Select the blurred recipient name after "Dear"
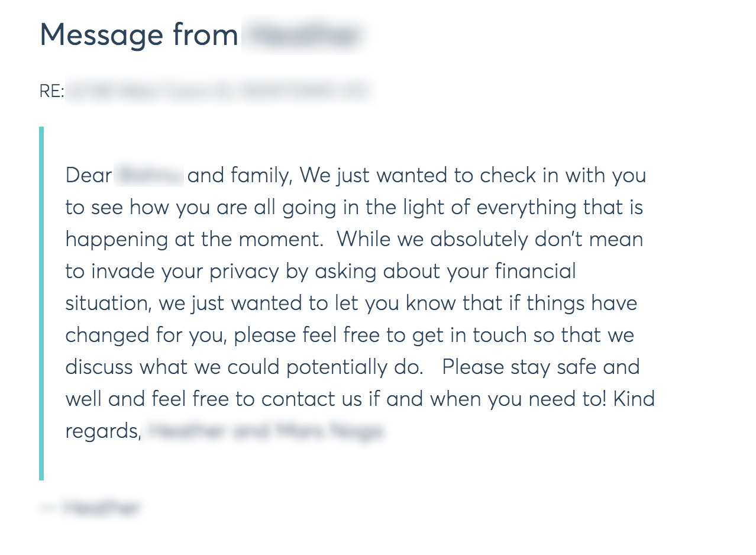Viewport: 756px width, 555px height. (149, 176)
